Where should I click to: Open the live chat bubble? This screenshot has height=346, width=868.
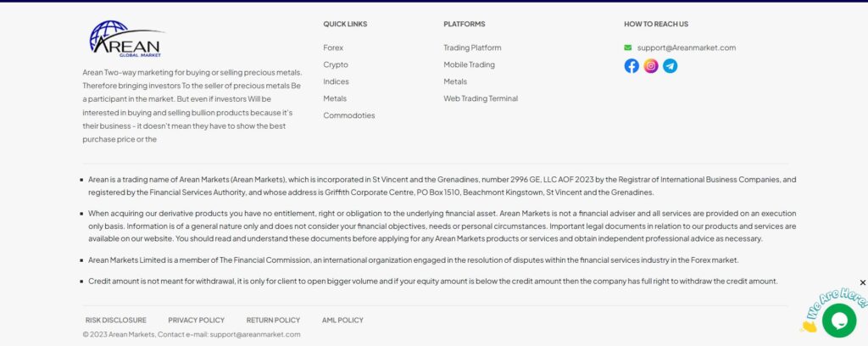pos(839,320)
